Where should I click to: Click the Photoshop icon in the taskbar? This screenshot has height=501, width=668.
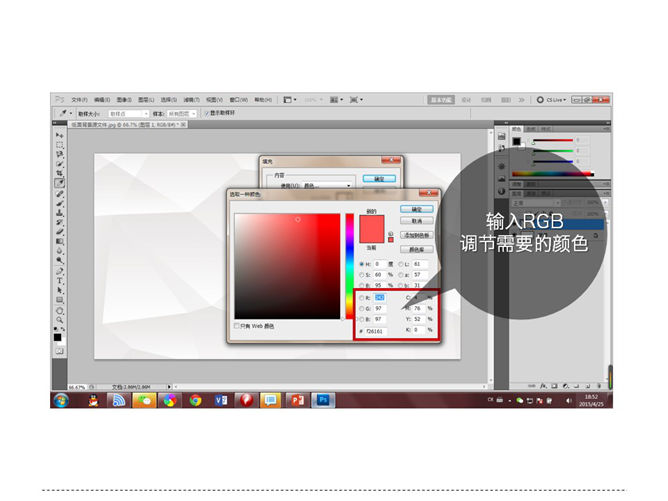(x=323, y=400)
